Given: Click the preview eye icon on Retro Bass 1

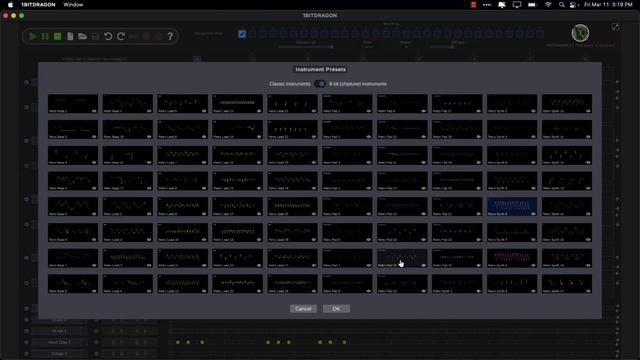Looking at the screenshot, I should (94, 111).
